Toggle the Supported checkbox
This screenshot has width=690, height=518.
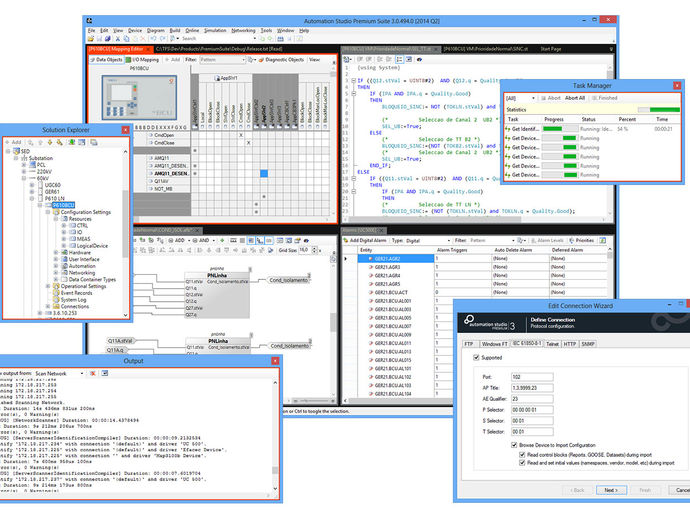coord(476,357)
